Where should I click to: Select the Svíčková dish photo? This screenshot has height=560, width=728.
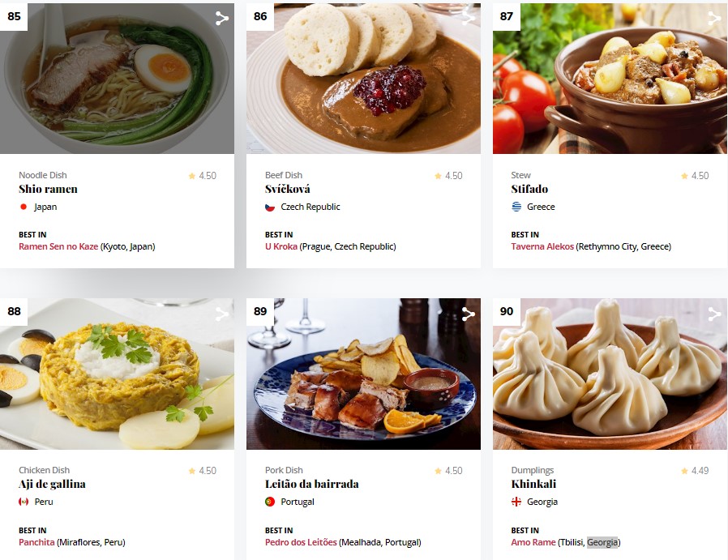(363, 79)
